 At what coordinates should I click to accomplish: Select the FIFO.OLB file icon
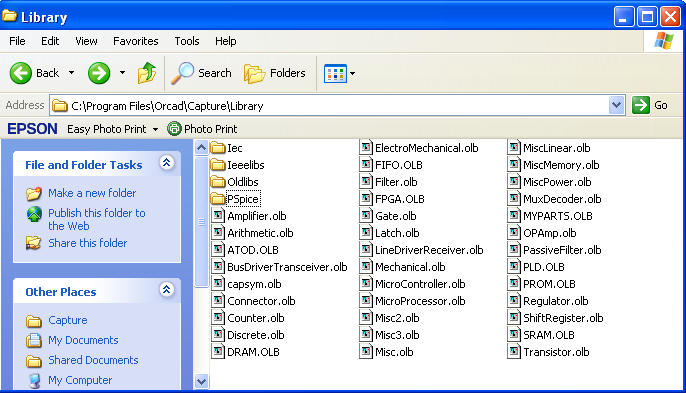[x=366, y=165]
